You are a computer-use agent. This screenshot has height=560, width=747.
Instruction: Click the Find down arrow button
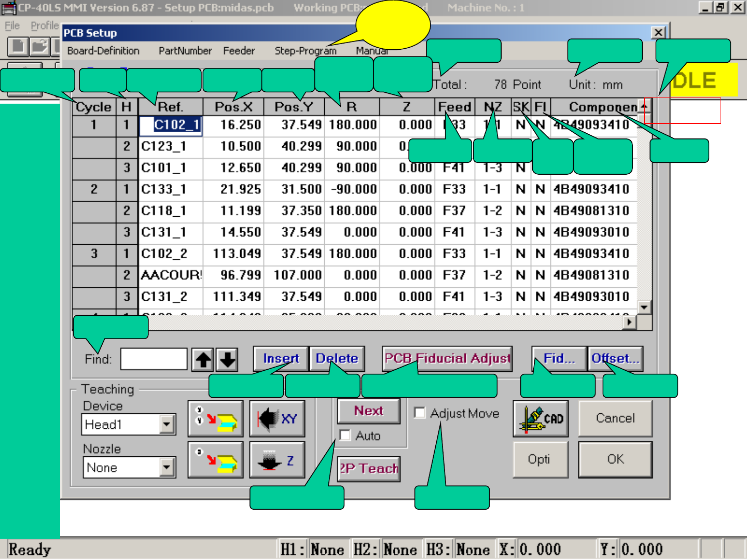[x=227, y=359]
